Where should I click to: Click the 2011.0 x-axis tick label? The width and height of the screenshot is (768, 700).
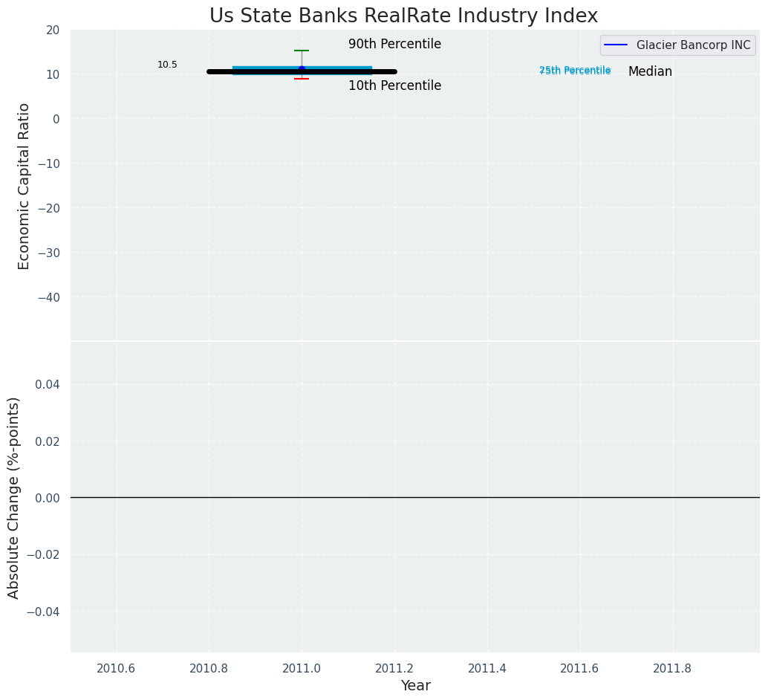coord(302,668)
